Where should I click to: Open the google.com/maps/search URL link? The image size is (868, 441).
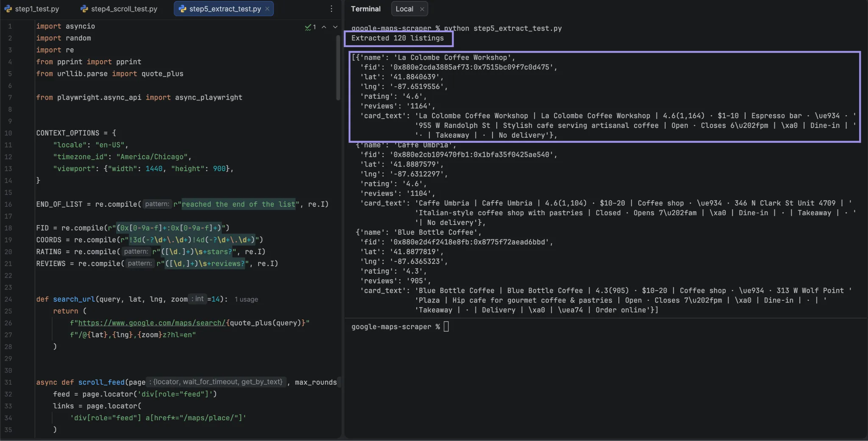click(152, 323)
